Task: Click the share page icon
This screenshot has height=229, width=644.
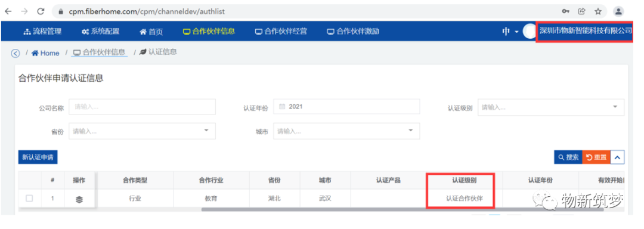Action: (582, 11)
